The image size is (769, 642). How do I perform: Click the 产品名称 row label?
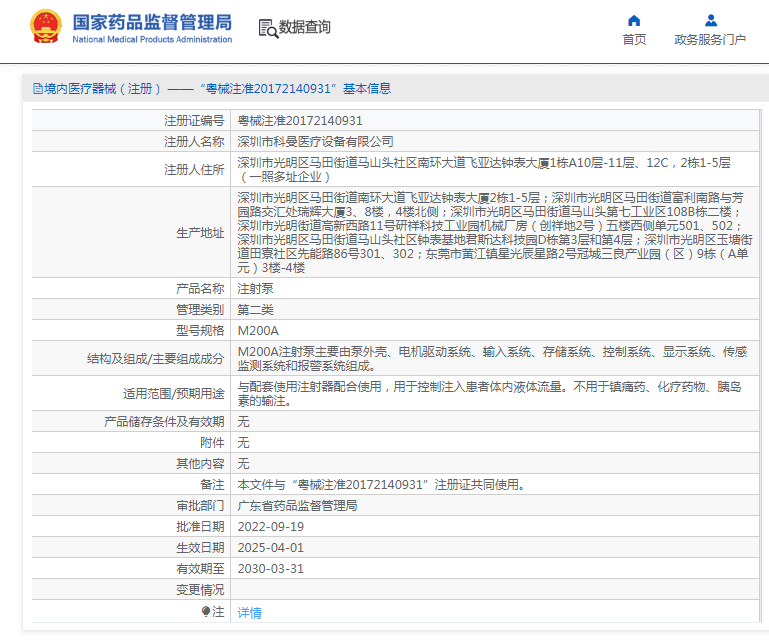click(200, 289)
